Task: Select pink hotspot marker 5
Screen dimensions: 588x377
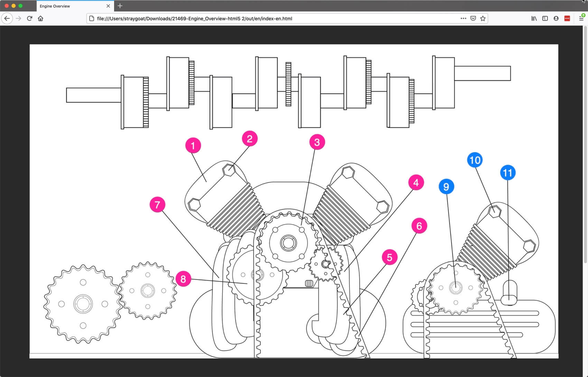Action: [x=390, y=257]
